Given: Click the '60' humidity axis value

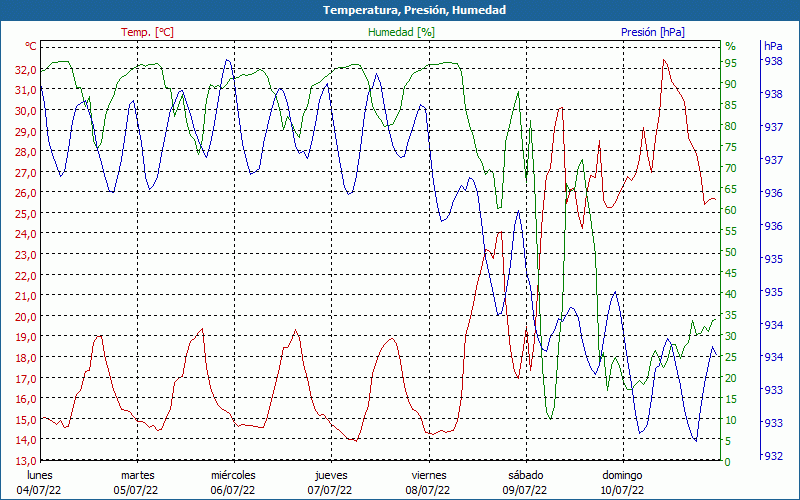Looking at the screenshot, I should (731, 210).
